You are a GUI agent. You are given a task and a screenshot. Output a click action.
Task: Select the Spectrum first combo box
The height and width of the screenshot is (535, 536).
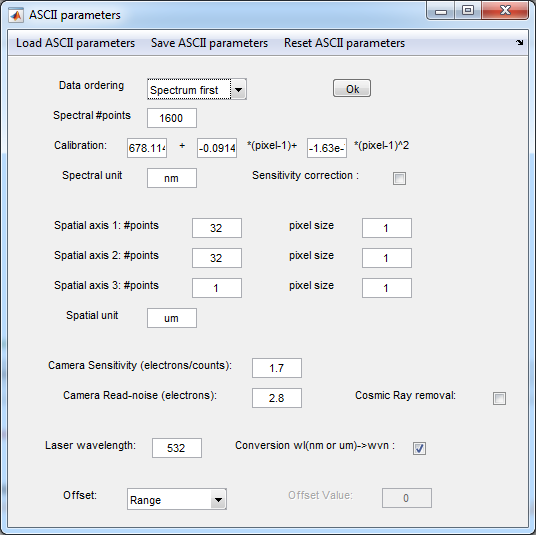pos(197,90)
